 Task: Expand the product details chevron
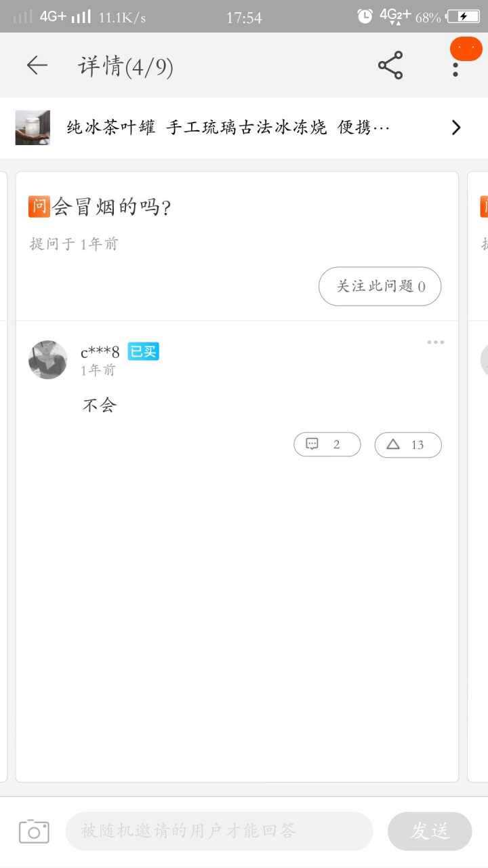pyautogui.click(x=456, y=127)
